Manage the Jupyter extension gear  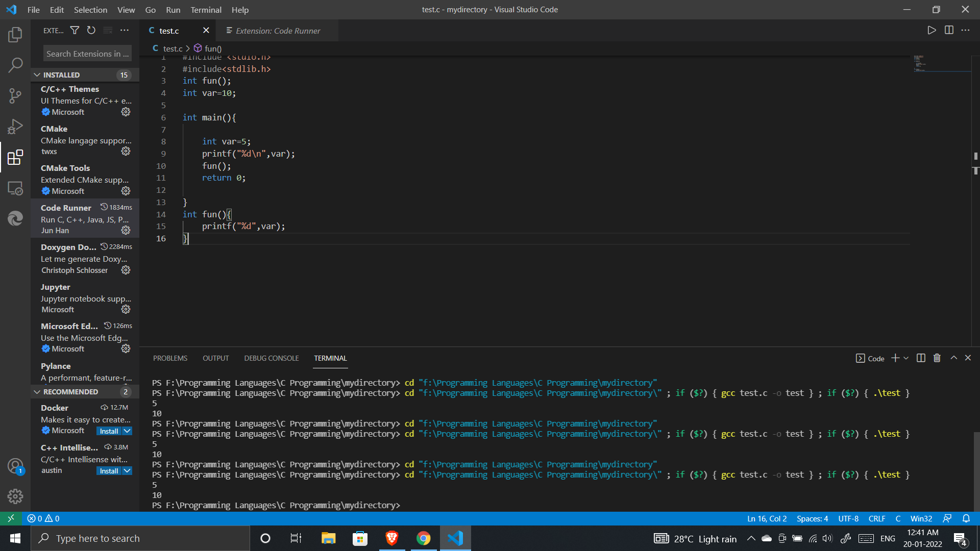point(126,309)
